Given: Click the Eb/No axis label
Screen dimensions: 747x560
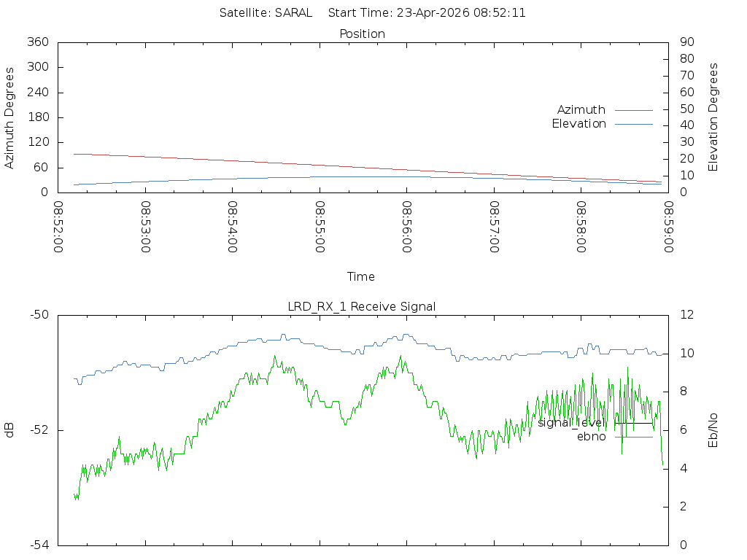Looking at the screenshot, I should click(x=713, y=430).
